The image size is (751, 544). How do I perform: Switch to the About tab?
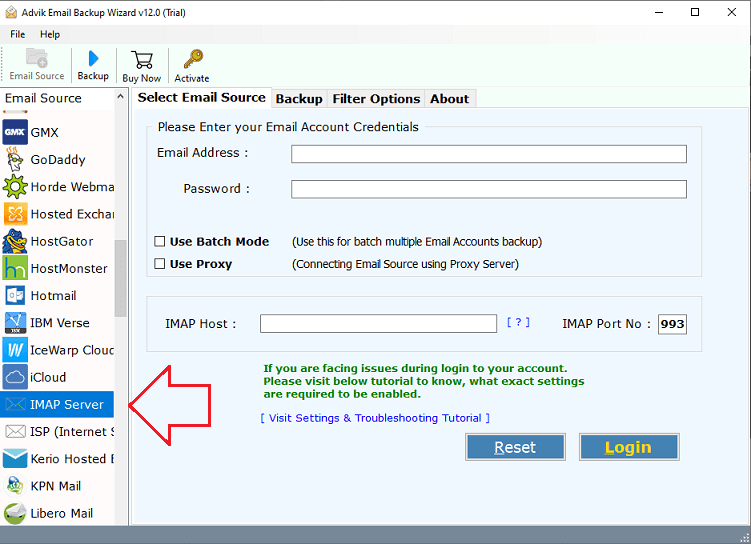coord(449,99)
